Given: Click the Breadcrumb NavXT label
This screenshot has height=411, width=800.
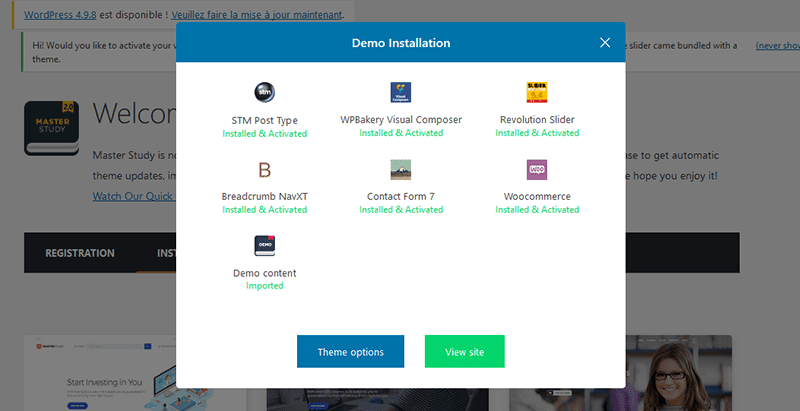Looking at the screenshot, I should click(x=264, y=196).
